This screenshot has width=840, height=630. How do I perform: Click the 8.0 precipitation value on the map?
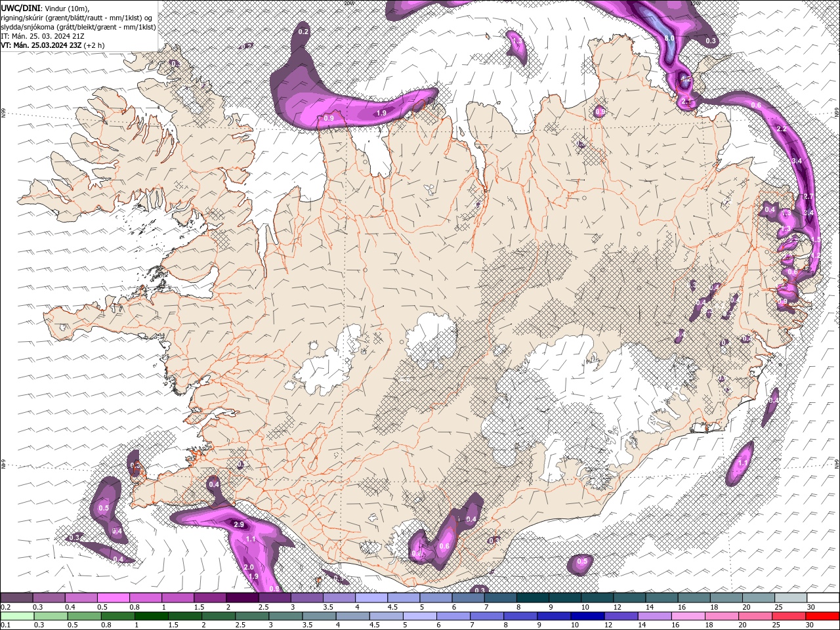click(x=669, y=39)
